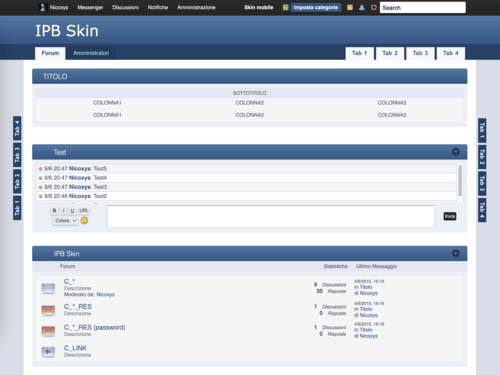Viewport: 500px width, 375px height.
Task: Click the Nicoxys avatar icon in top bar
Action: 42,7
